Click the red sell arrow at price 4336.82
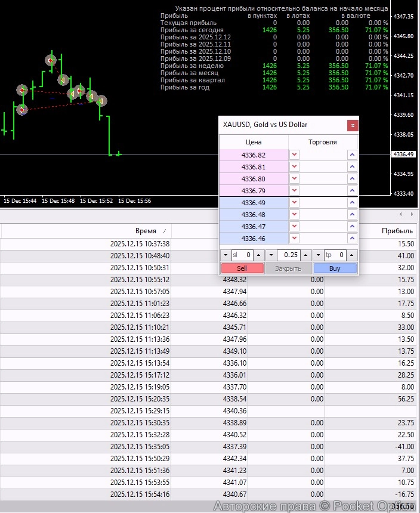Viewport: 420px width, 513px height. [x=294, y=155]
